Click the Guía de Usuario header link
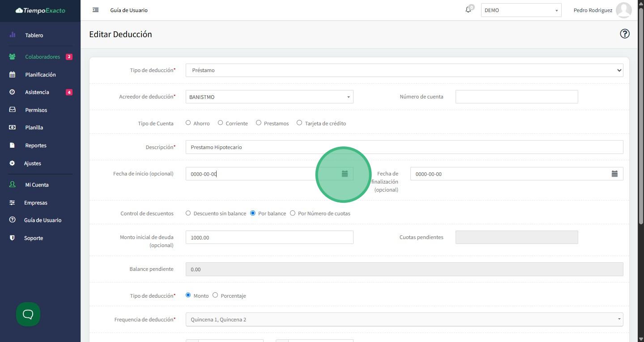644x342 pixels. tap(129, 10)
